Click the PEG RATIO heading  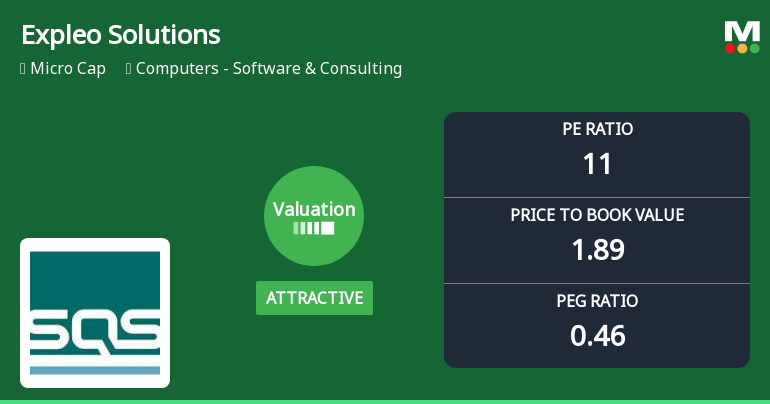[x=597, y=301]
